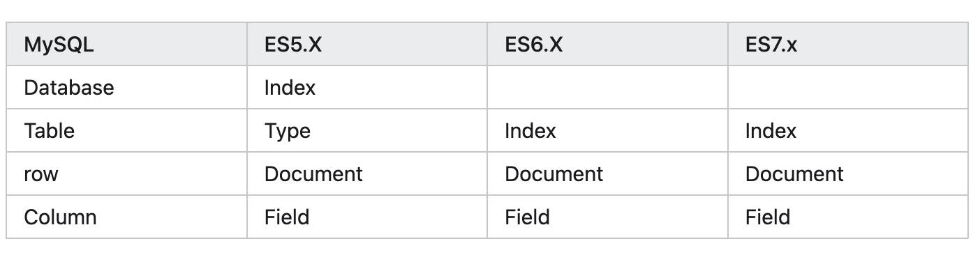Select the Column cell under MySQL
This screenshot has height=255, width=980.
pyautogui.click(x=126, y=217)
